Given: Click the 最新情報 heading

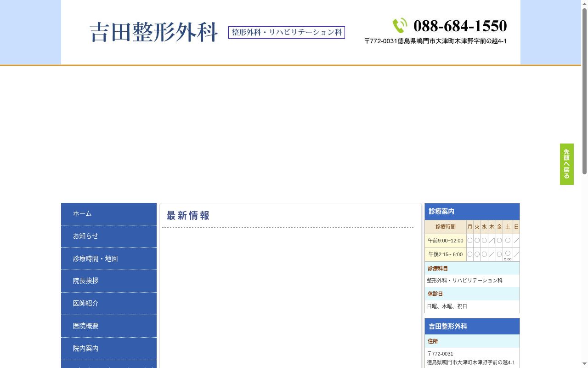Looking at the screenshot, I should pos(188,215).
